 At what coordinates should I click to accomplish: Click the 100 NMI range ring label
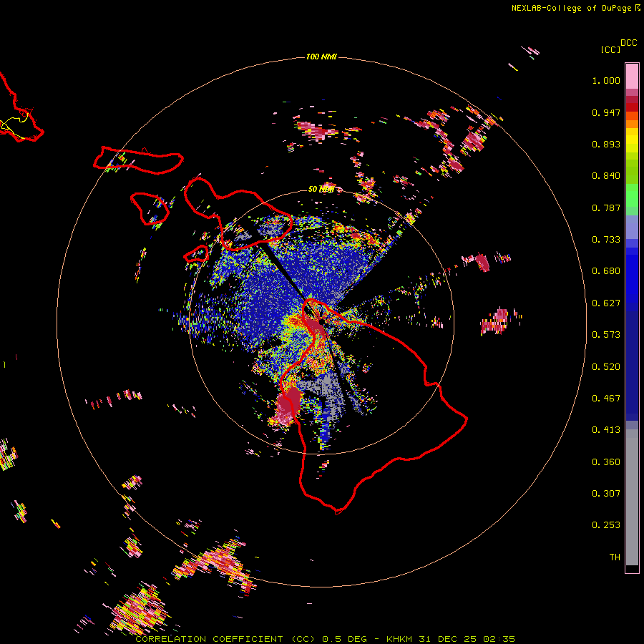[x=321, y=57]
